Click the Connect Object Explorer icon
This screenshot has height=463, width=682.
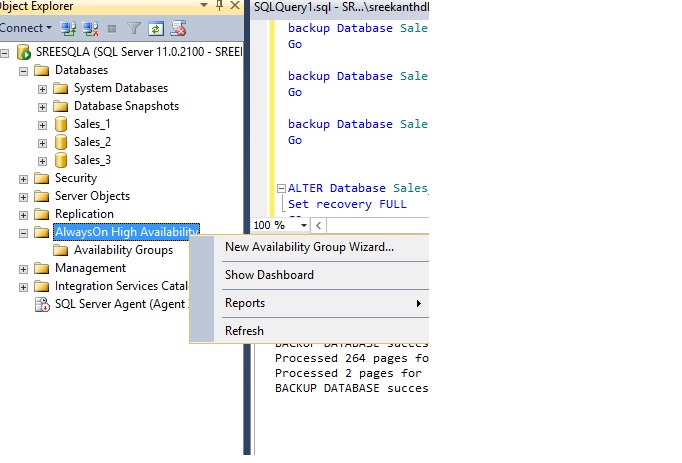68,28
